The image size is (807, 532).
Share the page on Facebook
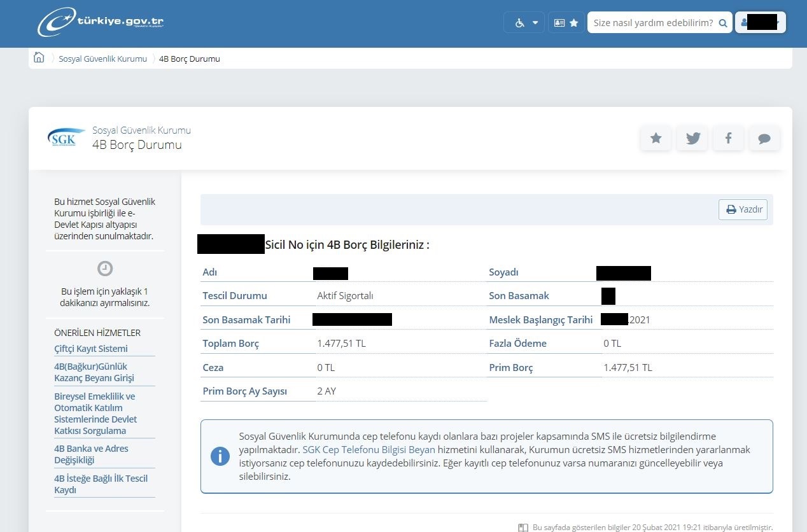[x=728, y=138]
